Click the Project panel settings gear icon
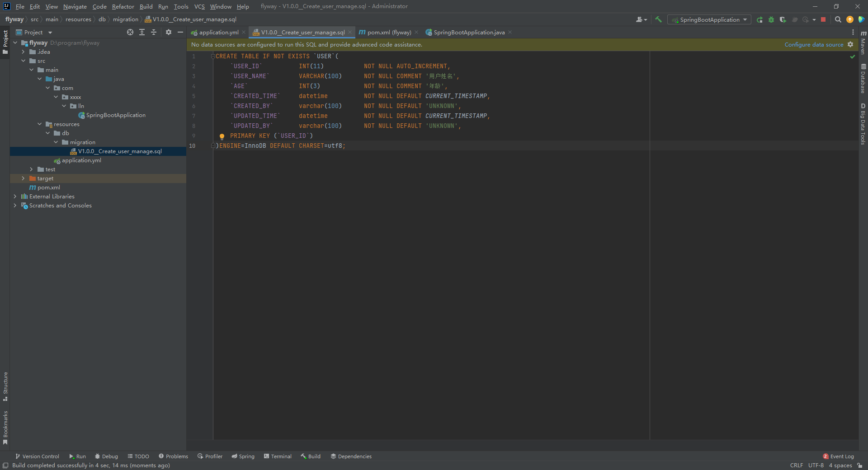Screen dimensions: 868x470 (x=168, y=32)
